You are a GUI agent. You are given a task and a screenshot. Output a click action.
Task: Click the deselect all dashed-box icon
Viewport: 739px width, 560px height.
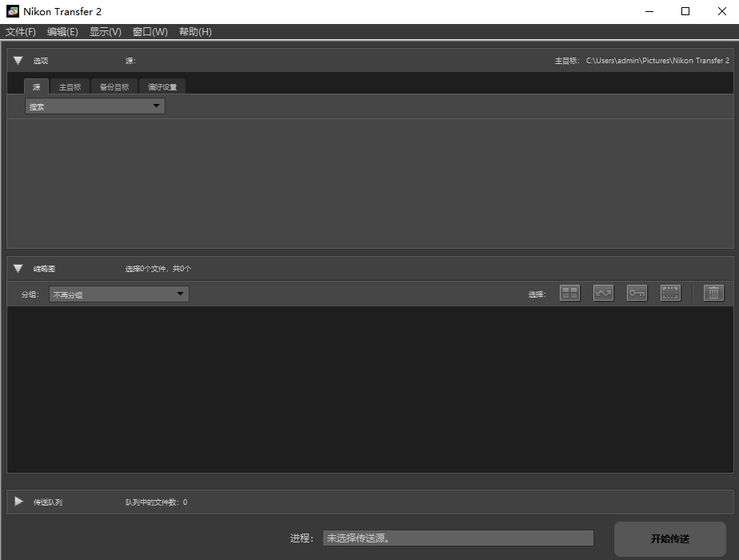click(670, 294)
